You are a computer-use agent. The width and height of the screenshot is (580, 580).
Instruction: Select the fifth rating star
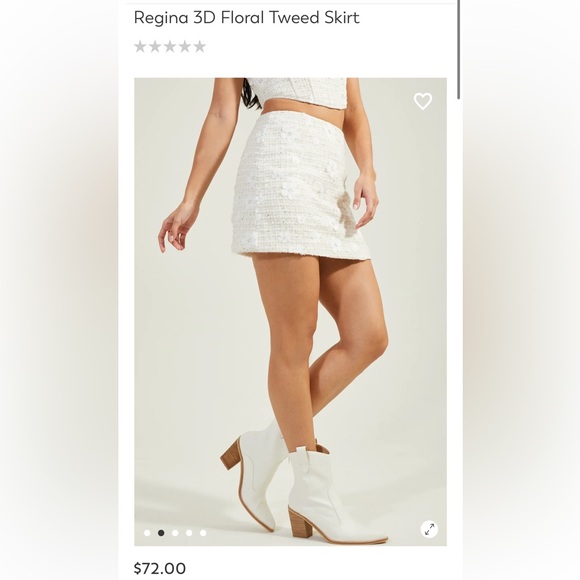click(x=199, y=47)
